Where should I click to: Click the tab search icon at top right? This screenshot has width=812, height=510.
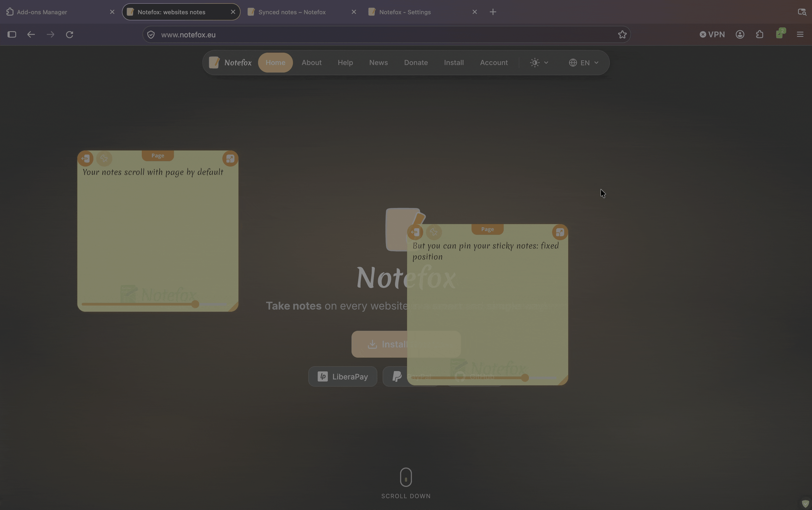tap(802, 12)
